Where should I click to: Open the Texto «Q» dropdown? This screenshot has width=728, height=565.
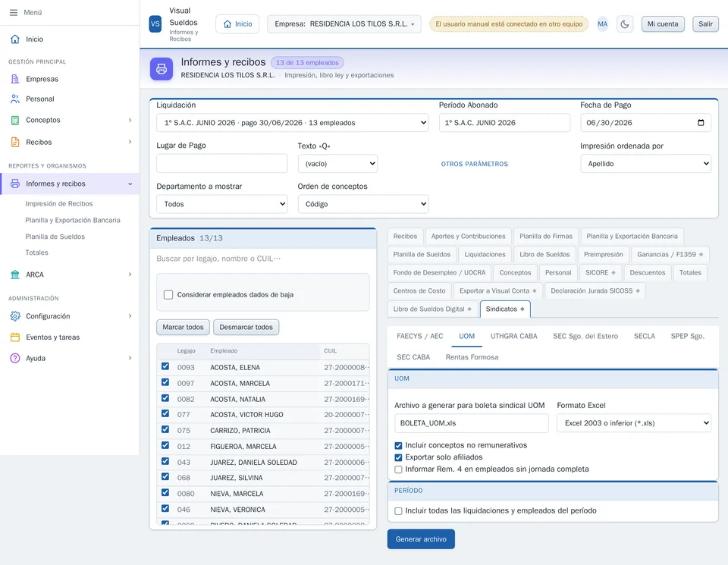pos(337,163)
